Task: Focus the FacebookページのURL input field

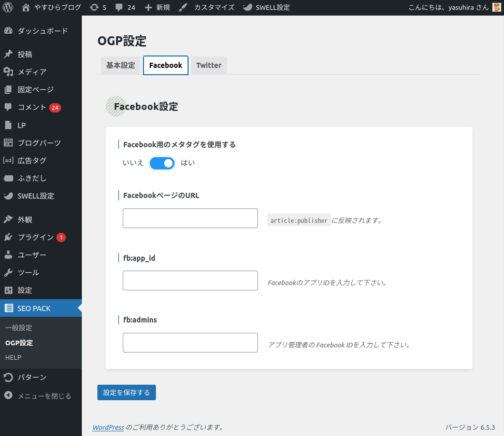Action: click(x=190, y=218)
